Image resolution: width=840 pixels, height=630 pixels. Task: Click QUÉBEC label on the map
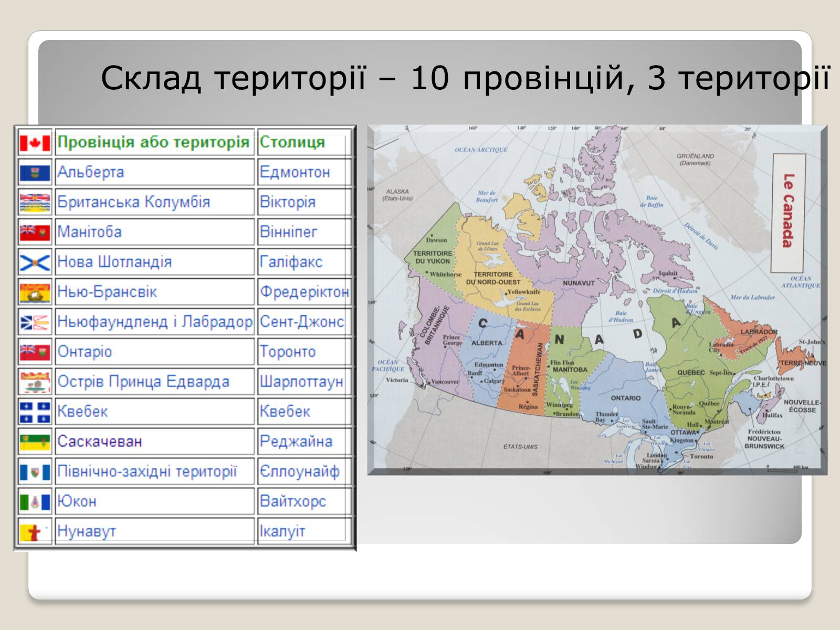(x=691, y=372)
